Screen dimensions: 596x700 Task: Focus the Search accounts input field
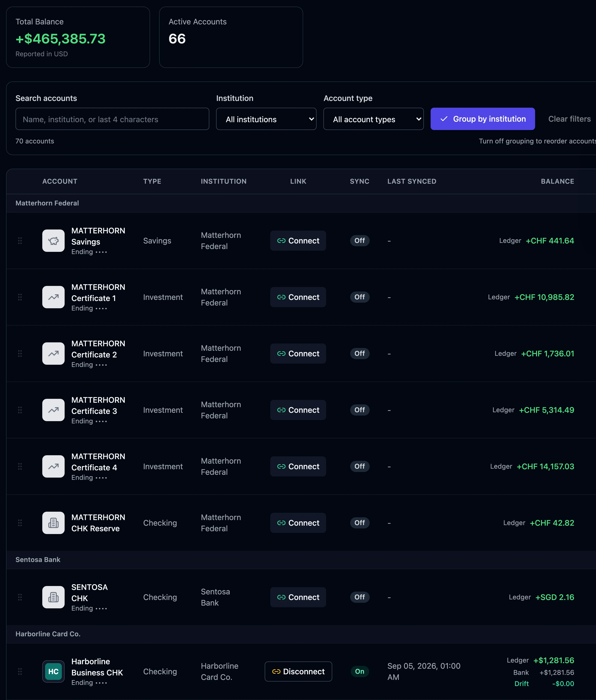click(112, 119)
